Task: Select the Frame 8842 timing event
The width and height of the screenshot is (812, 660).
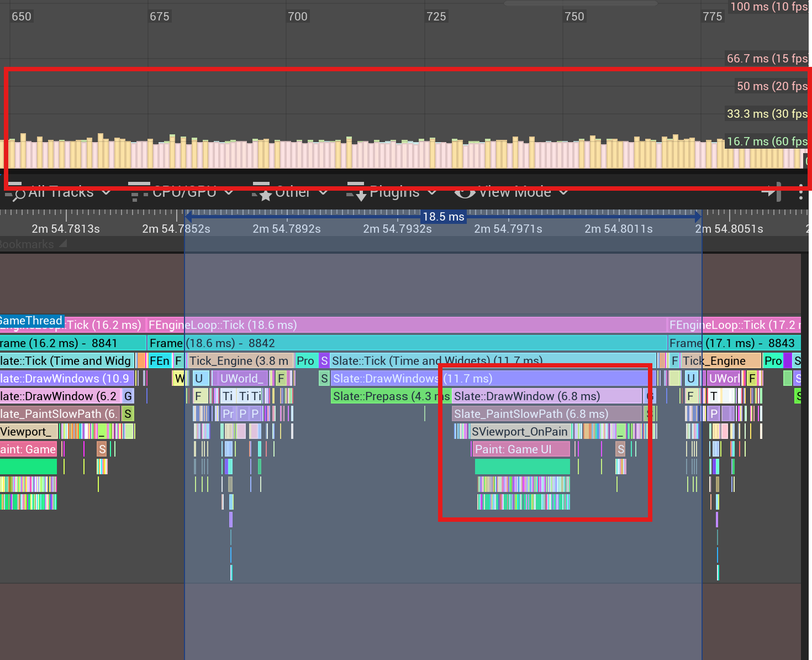Action: [408, 343]
